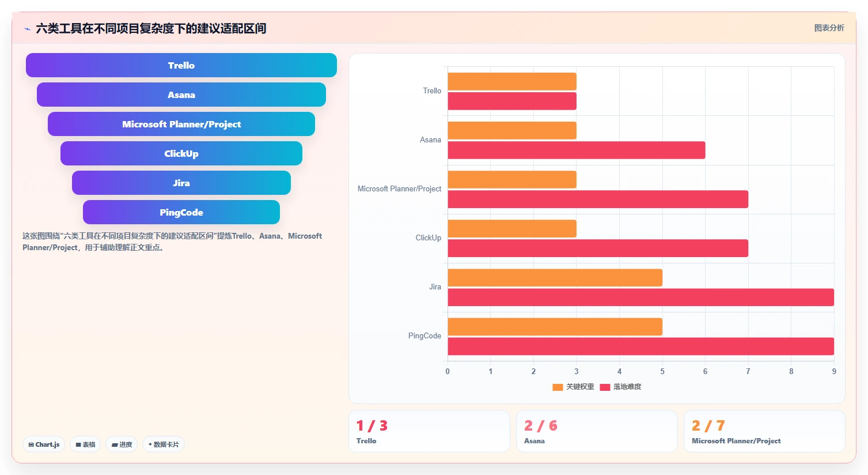
Task: Click Asana's red 落地难度 bar
Action: (x=577, y=150)
